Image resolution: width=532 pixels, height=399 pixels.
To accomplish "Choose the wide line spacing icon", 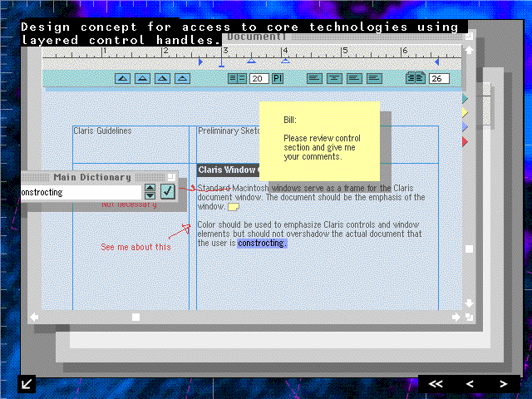I will click(242, 79).
